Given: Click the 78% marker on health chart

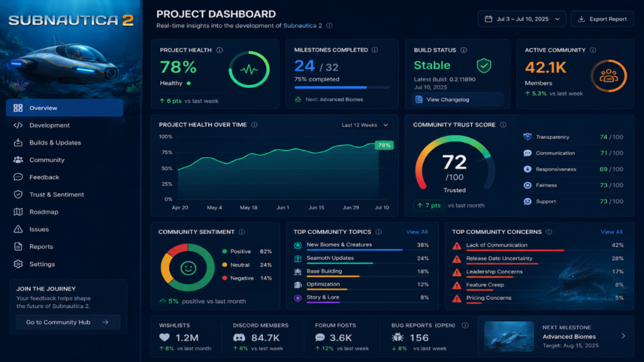Looking at the screenshot, I should 384,145.
